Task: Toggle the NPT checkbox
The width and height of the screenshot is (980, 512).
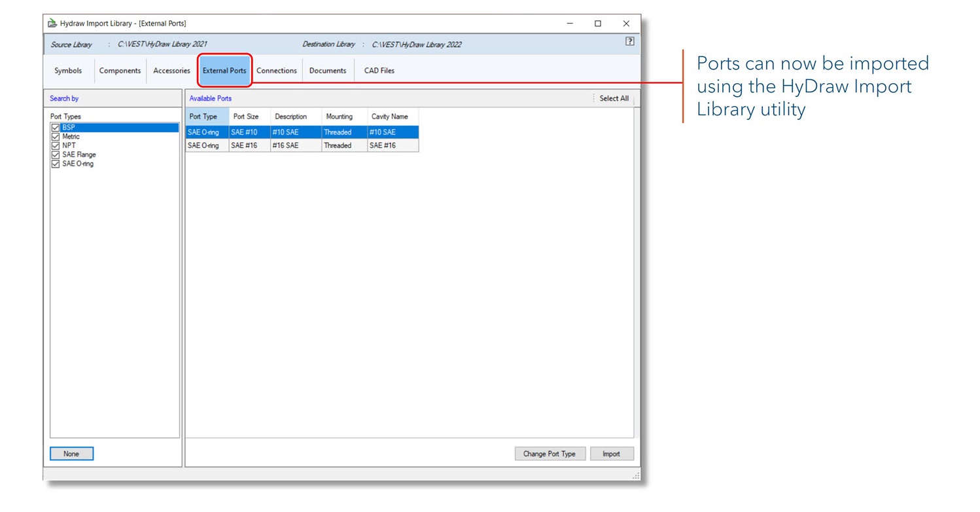Action: [x=56, y=146]
